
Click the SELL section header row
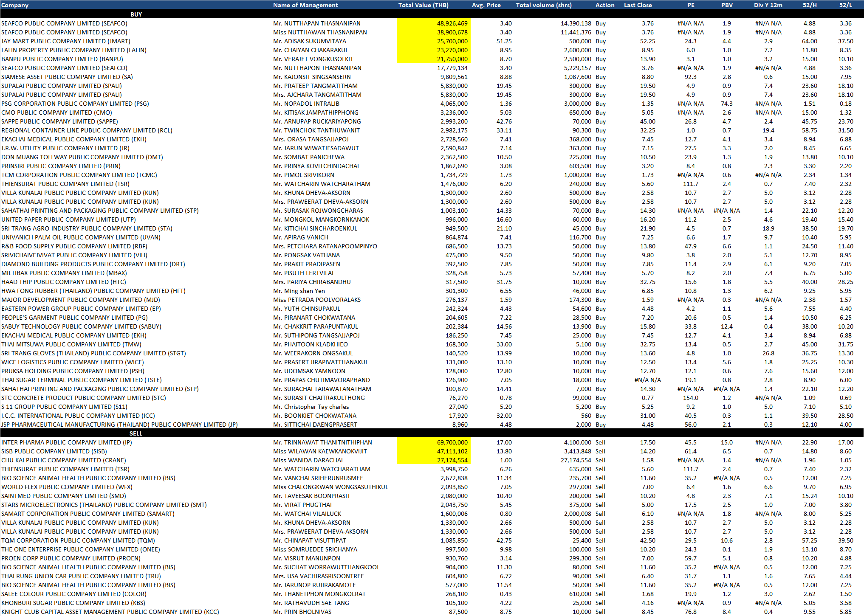coord(136,433)
